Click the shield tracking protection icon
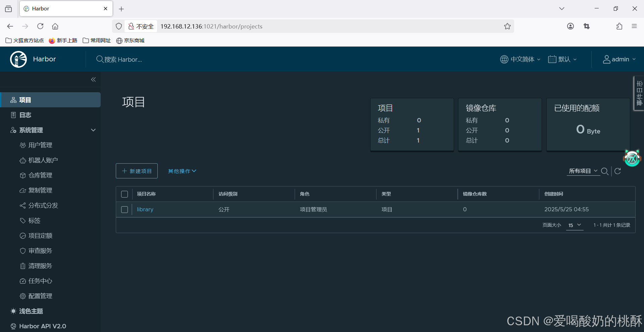The width and height of the screenshot is (644, 332). (119, 26)
